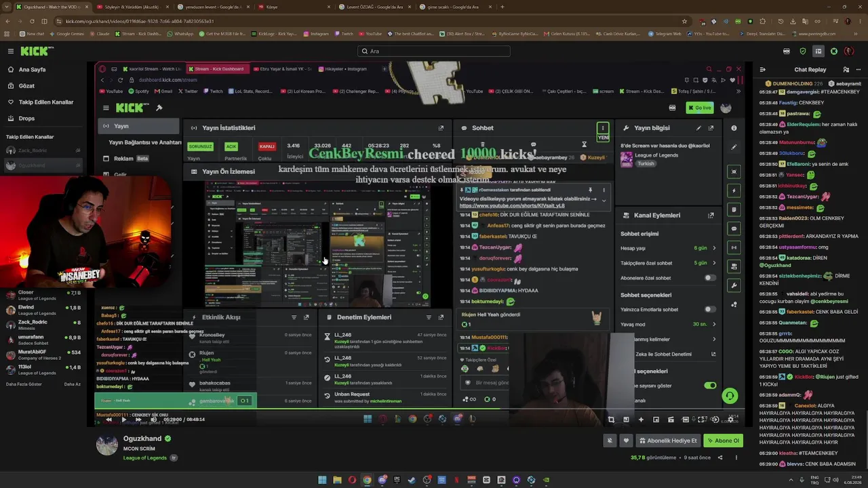
Task: Open the MuratAbiGF channel in the sidebar
Action: point(44,354)
